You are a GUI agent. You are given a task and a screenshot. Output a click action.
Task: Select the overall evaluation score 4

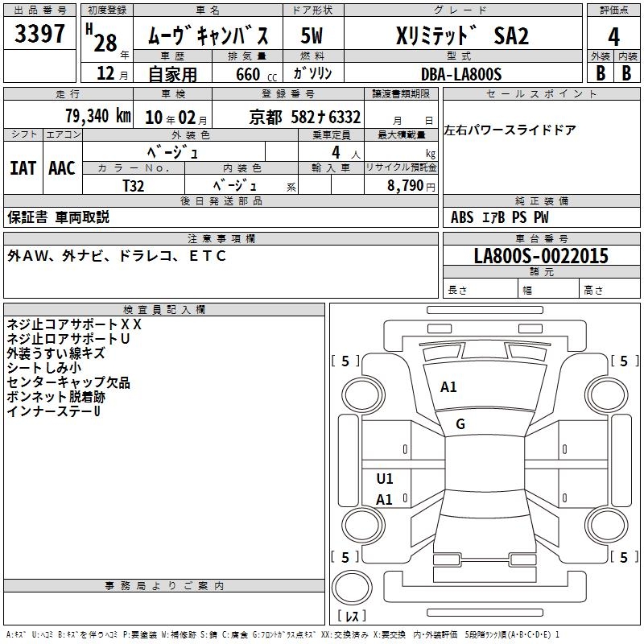tap(613, 37)
